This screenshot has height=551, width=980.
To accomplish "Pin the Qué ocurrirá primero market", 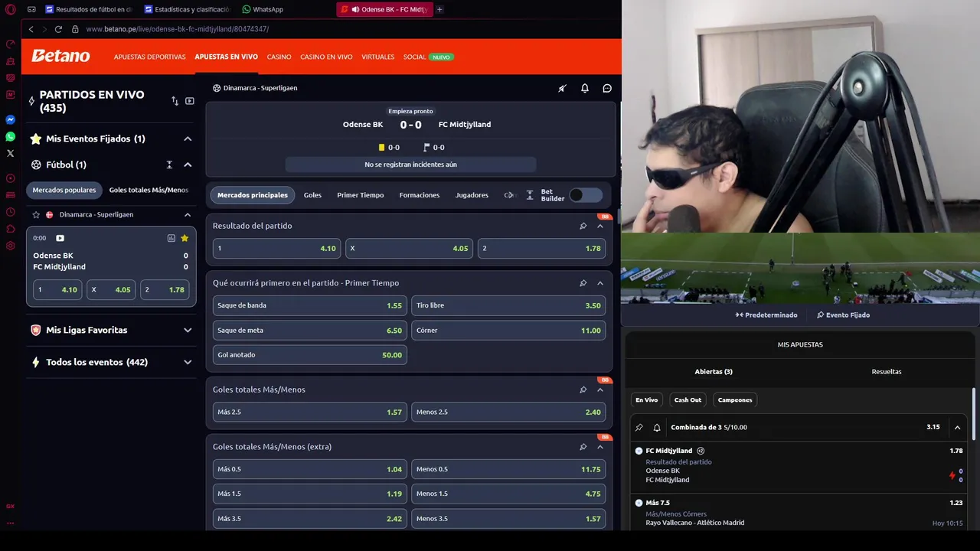I will tap(583, 283).
